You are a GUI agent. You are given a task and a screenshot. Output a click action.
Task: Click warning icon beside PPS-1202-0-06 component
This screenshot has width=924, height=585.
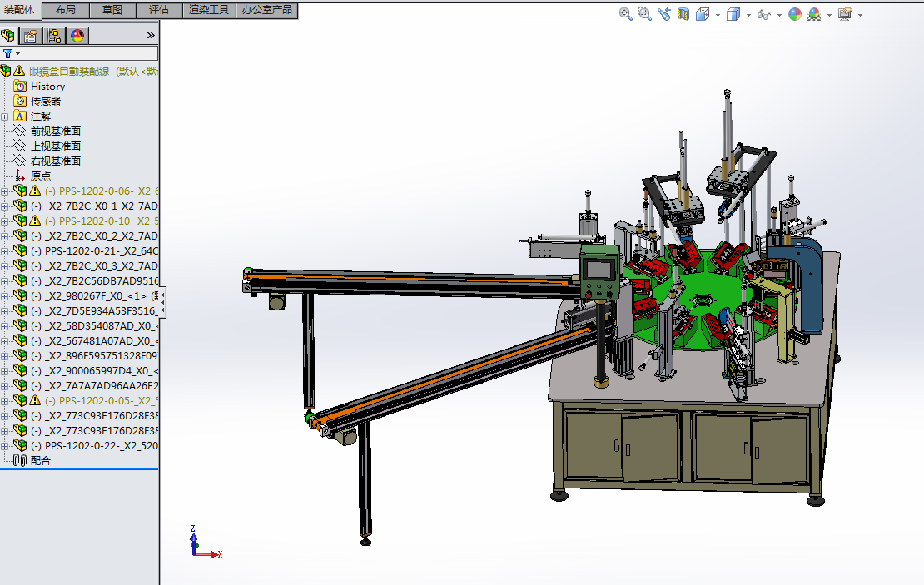35,191
